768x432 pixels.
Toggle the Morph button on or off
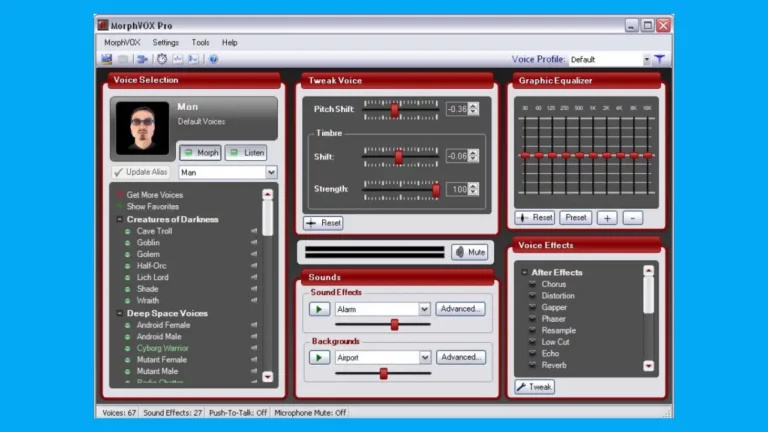[200, 152]
